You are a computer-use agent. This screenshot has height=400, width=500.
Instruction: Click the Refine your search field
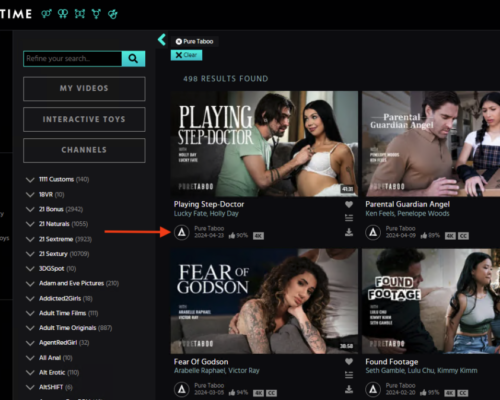click(x=73, y=59)
